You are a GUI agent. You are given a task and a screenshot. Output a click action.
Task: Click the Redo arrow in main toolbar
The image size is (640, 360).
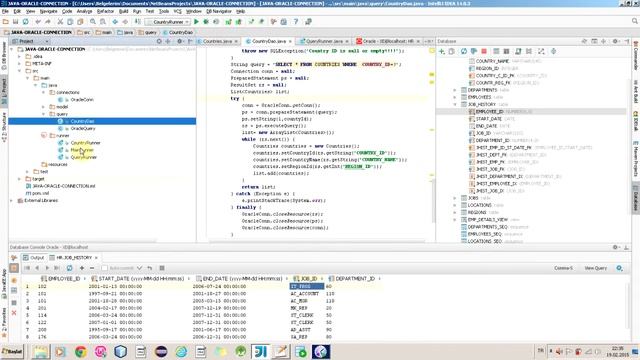47,22
